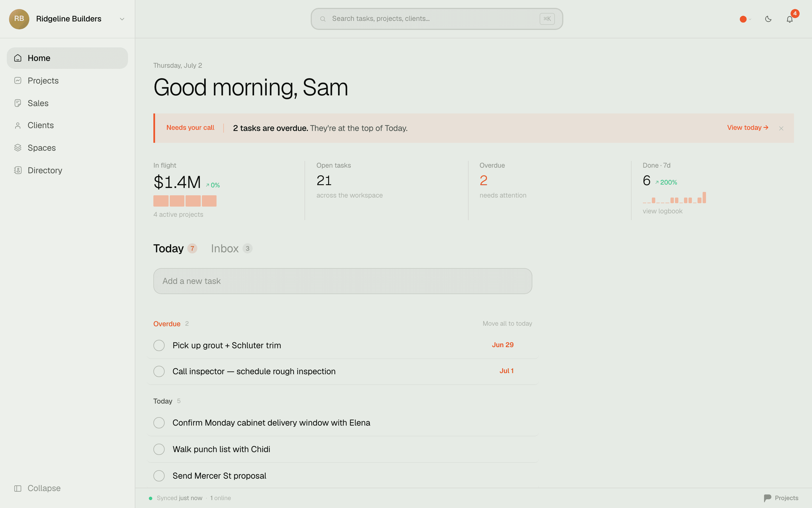This screenshot has width=812, height=508.
Task: Click the 1 online status indicator
Action: (220, 498)
